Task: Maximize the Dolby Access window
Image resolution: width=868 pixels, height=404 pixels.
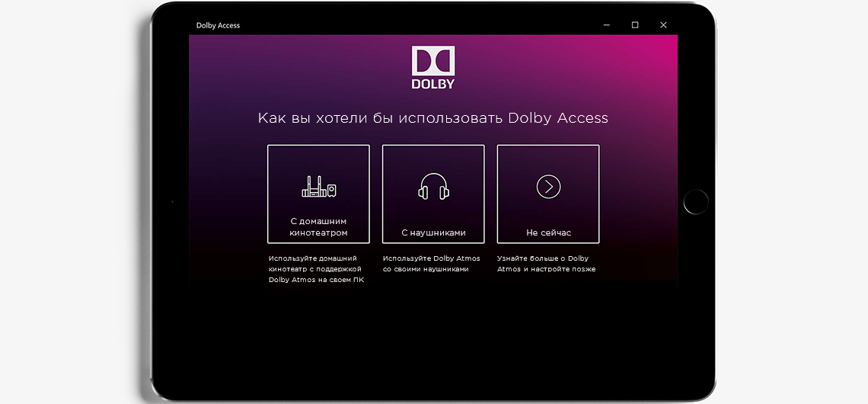Action: point(635,25)
